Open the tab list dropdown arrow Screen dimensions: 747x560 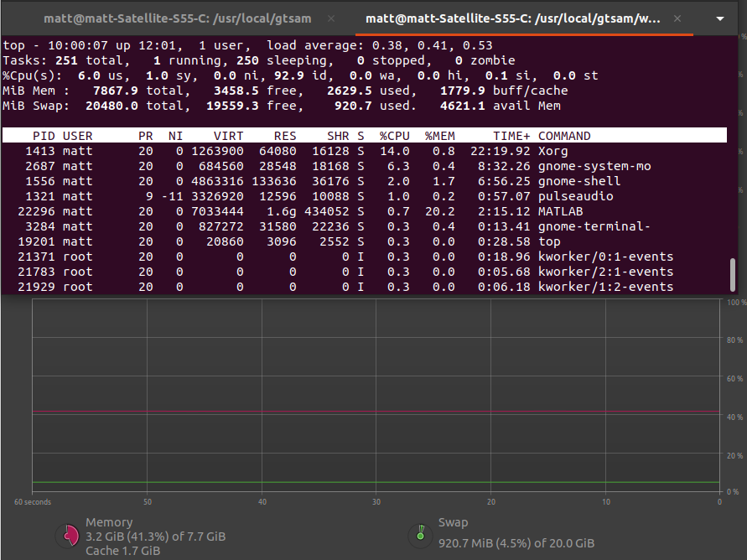719,18
